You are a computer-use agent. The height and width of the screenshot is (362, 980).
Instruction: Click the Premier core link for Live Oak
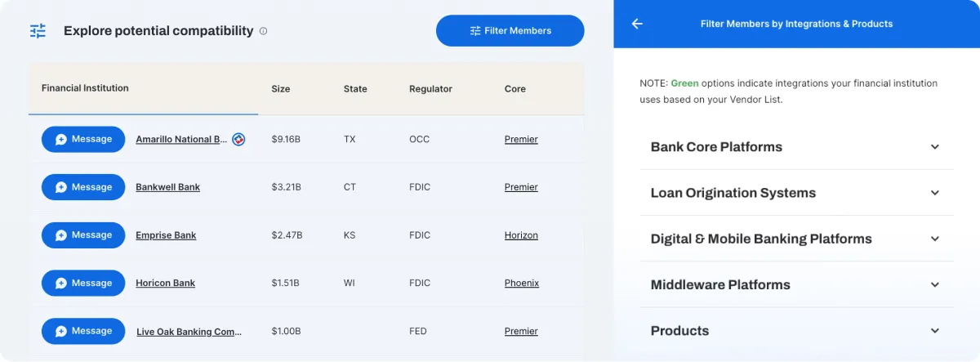coord(521,332)
